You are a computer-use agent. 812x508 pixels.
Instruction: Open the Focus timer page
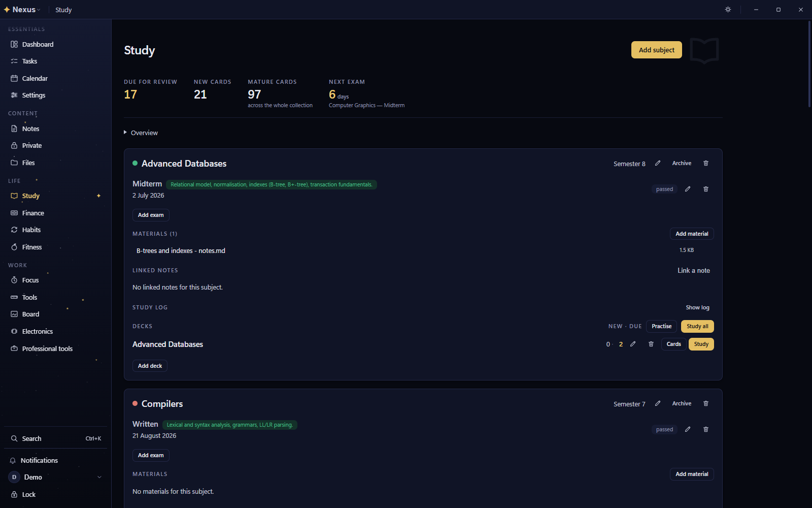56,280
